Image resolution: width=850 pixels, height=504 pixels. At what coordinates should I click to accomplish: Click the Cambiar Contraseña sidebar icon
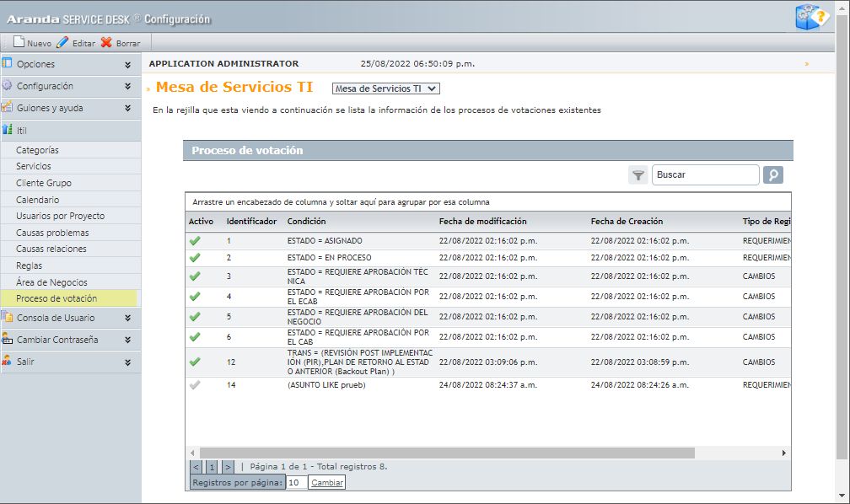pyautogui.click(x=8, y=339)
